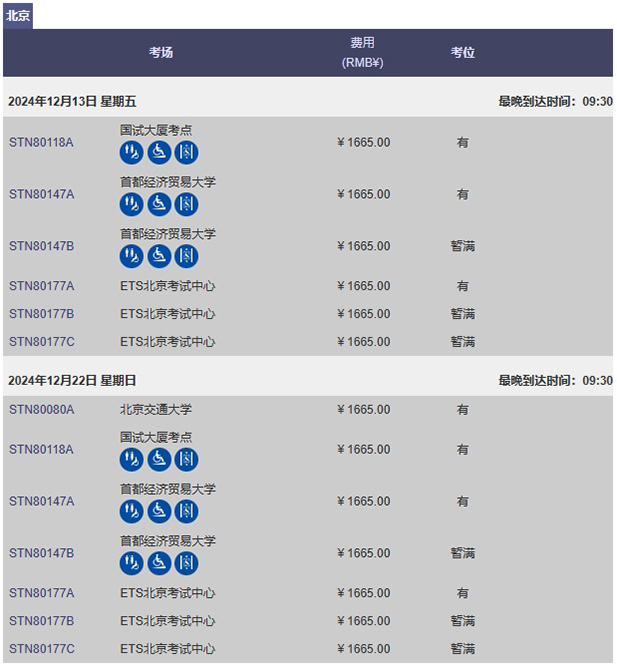The image size is (617, 667).
Task: Click accessible elevator icon for STN80118A on December 13
Action: click(186, 152)
